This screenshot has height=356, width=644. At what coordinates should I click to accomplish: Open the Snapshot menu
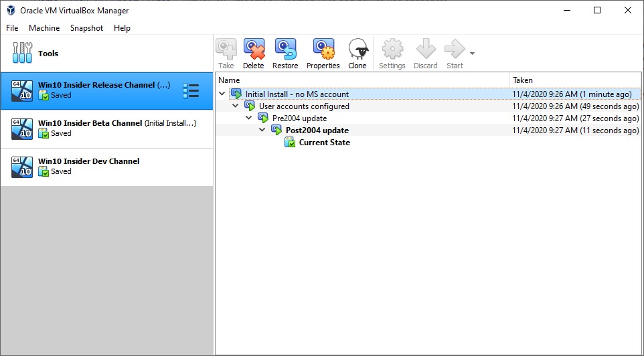point(86,28)
